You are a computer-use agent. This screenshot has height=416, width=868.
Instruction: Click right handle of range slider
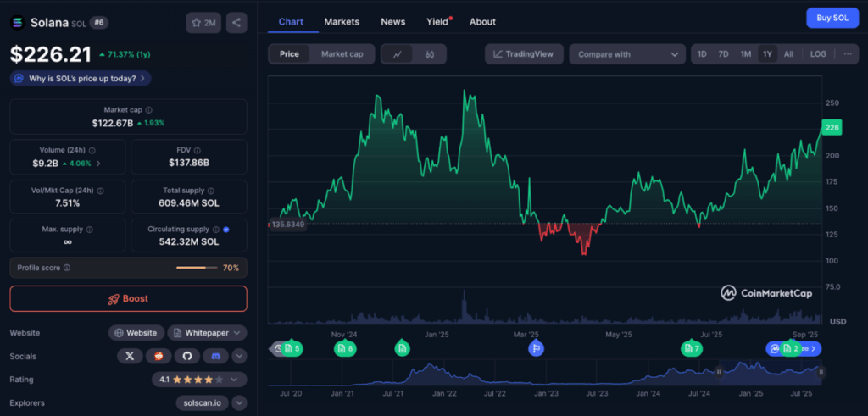[x=821, y=372]
